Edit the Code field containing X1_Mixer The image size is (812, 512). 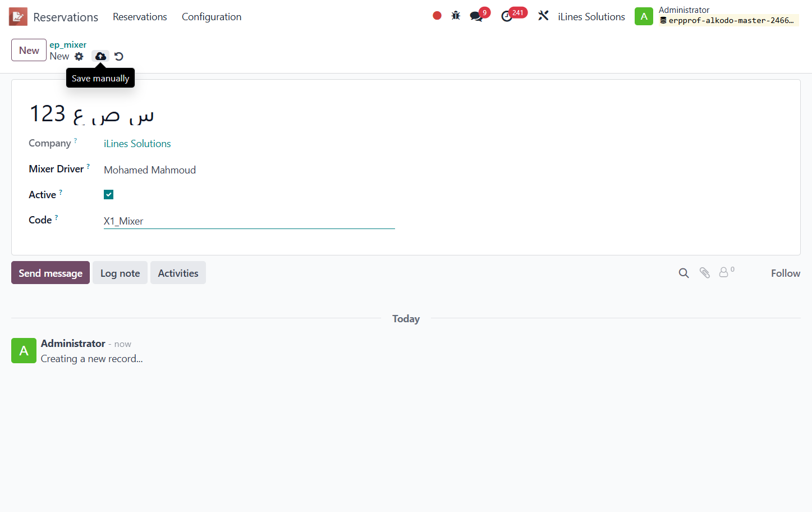[x=249, y=221]
